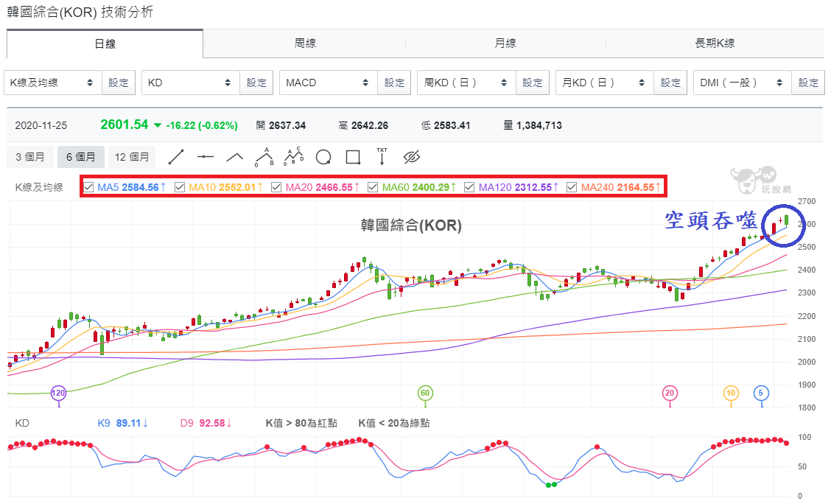Click 設定 button next to 周KD dropdown
The width and height of the screenshot is (831, 504).
click(533, 83)
